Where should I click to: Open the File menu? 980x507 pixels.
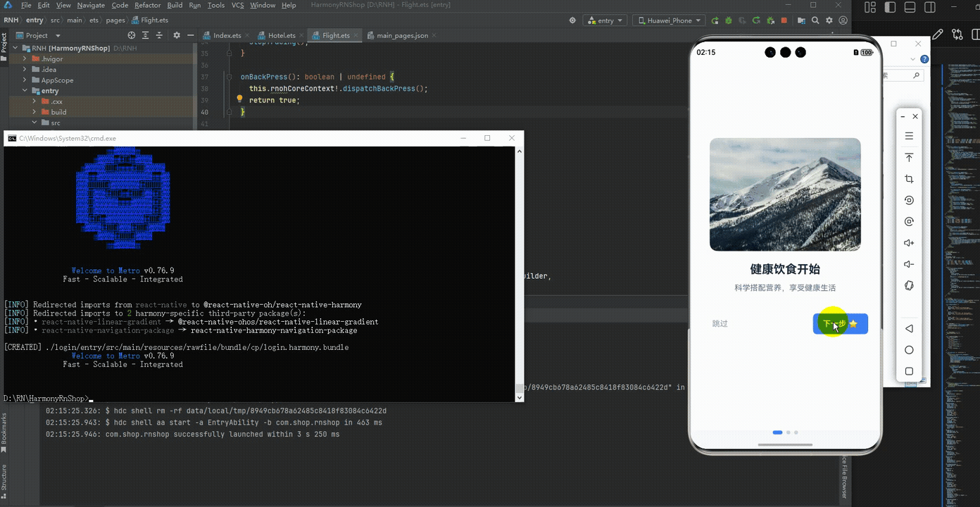[26, 5]
